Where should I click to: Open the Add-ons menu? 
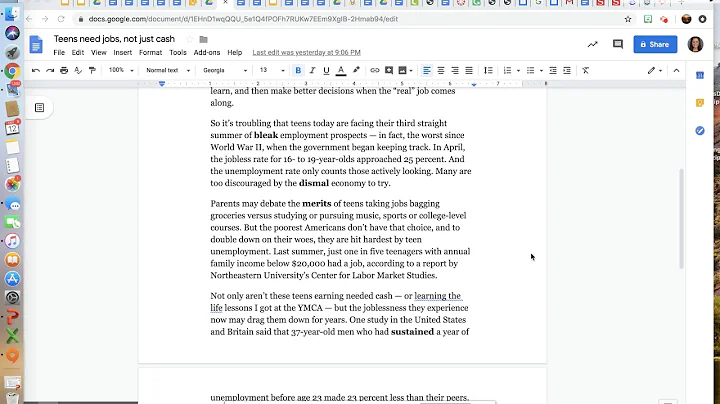207,52
